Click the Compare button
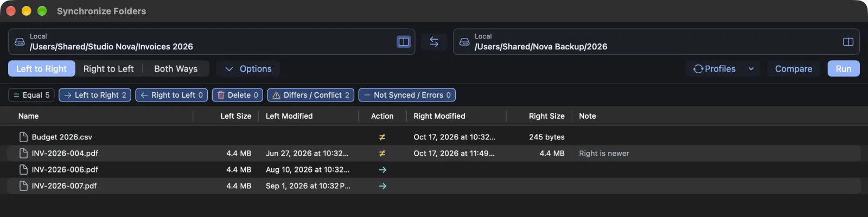 [x=794, y=69]
